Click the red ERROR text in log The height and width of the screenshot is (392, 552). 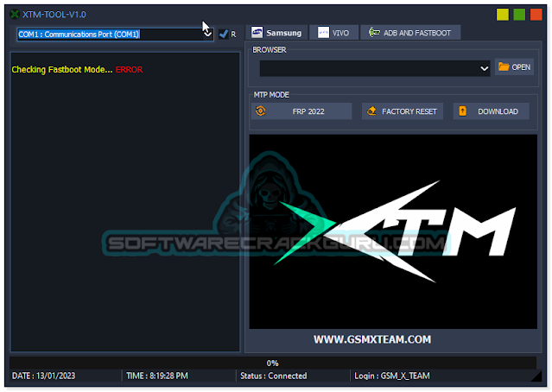tap(130, 69)
